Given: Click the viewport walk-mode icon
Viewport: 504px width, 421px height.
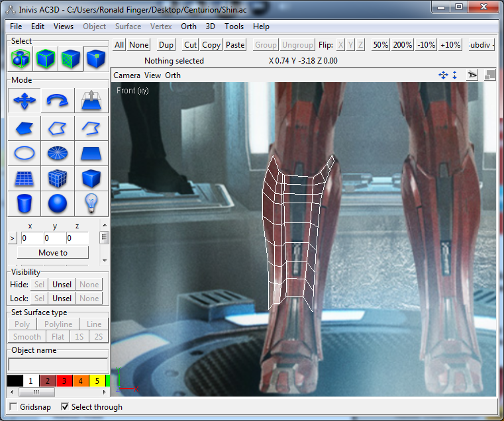Looking at the screenshot, I should pyautogui.click(x=472, y=75).
